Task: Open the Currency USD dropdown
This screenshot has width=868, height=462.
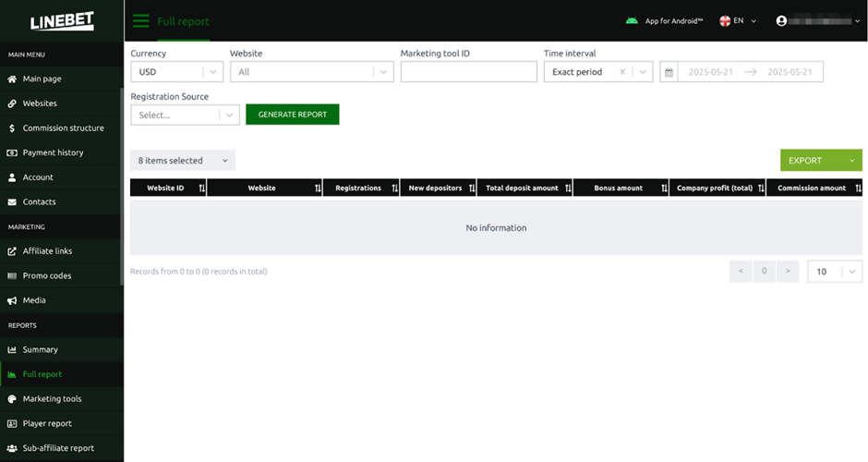Action: 176,72
